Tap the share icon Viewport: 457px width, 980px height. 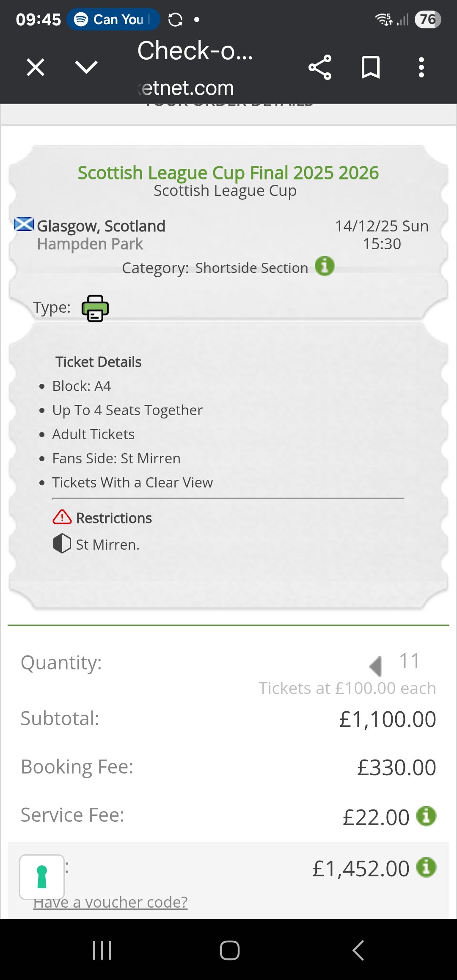(x=320, y=67)
